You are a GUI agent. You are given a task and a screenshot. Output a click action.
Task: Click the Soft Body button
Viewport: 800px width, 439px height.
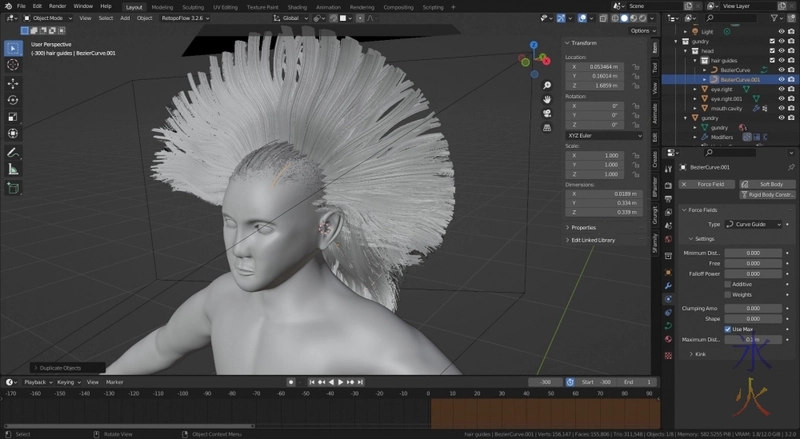[x=770, y=184]
